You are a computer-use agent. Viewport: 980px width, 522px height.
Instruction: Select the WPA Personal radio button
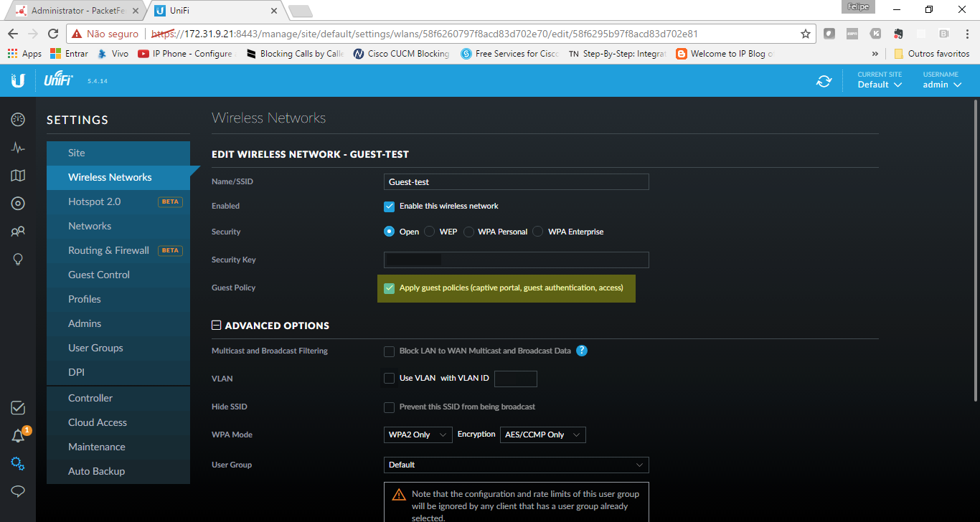click(x=468, y=232)
